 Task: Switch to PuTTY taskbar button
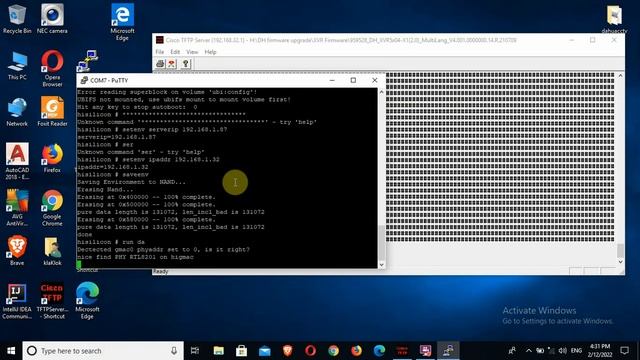tap(448, 351)
